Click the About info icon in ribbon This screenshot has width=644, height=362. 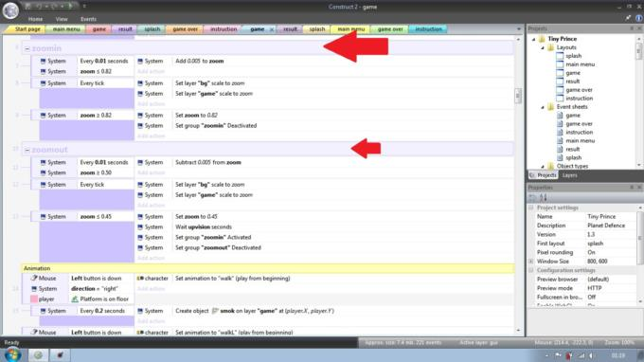[x=639, y=18]
